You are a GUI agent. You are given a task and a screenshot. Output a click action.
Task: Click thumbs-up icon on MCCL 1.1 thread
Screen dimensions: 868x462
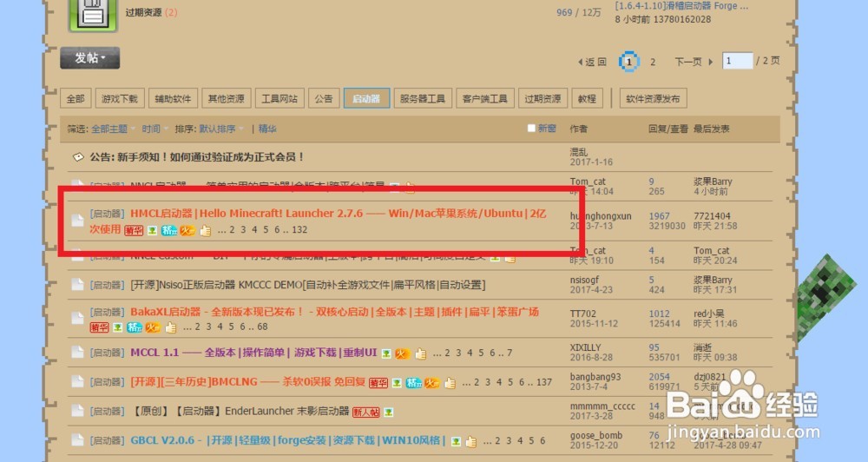tap(421, 353)
